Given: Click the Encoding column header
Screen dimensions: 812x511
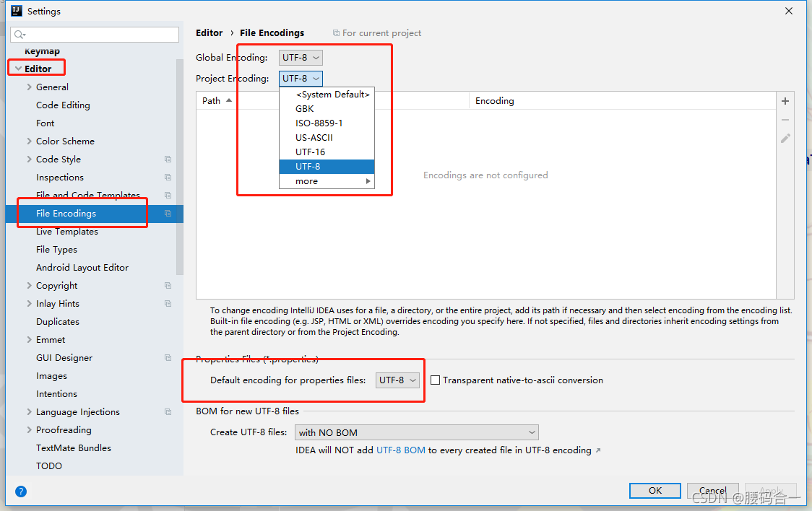Looking at the screenshot, I should [623, 101].
